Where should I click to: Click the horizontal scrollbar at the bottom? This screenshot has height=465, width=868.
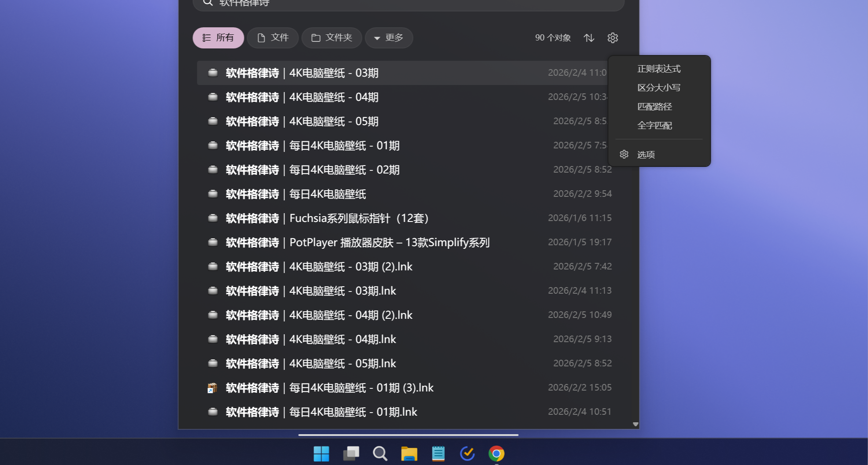408,435
